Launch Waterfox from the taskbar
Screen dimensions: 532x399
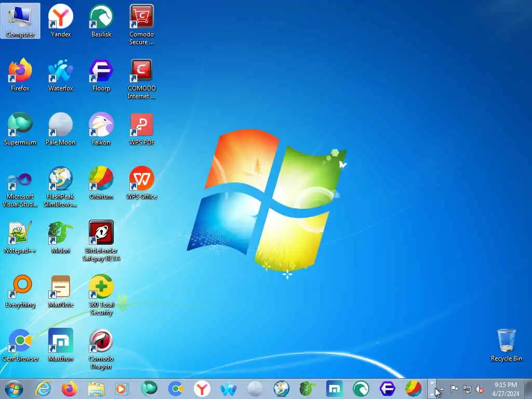229,389
